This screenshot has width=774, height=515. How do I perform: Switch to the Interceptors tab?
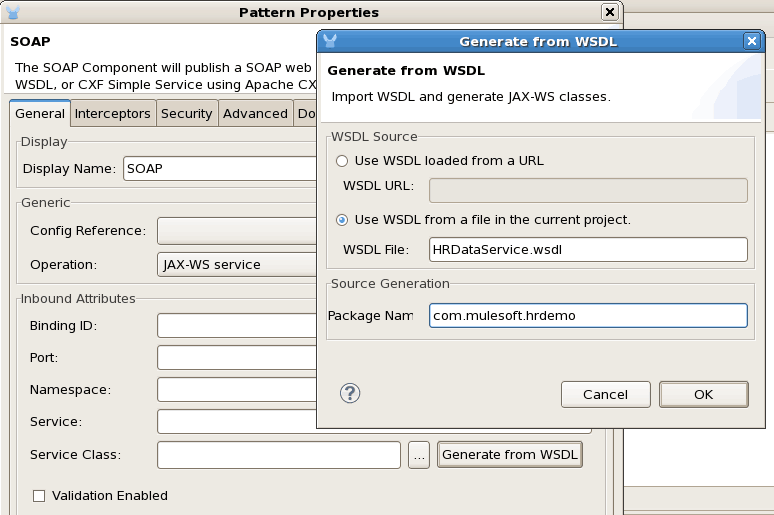113,114
